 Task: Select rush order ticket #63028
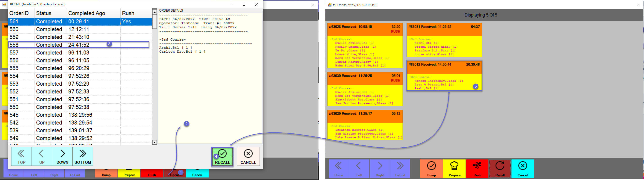(x=365, y=45)
